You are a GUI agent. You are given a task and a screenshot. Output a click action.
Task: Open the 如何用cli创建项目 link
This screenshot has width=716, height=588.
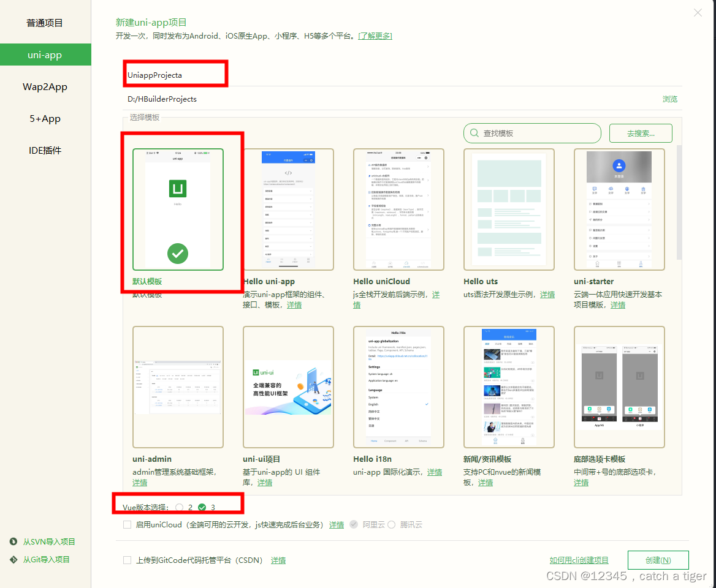point(579,560)
